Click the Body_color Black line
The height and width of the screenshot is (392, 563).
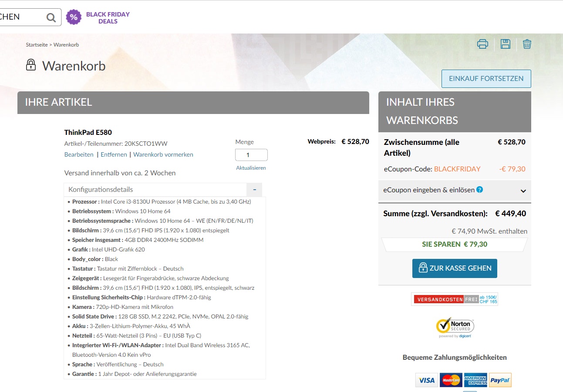coord(95,259)
